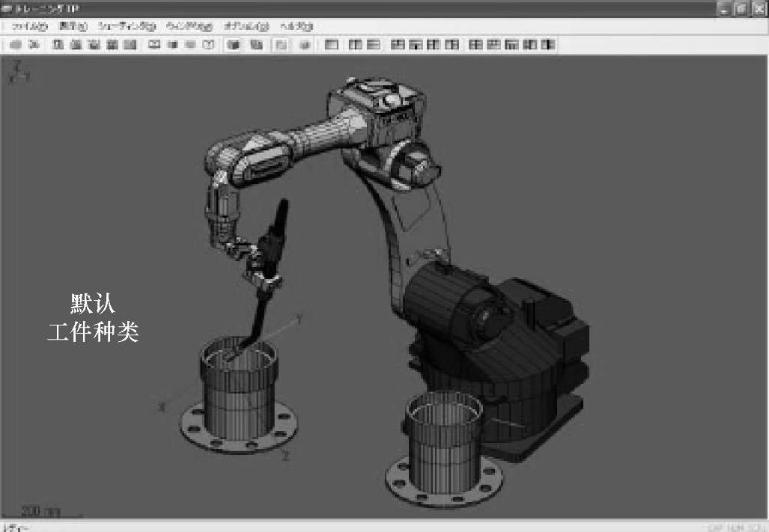Select the two stacked panes layout icon
Screen dimensions: 769x532
coord(374,45)
